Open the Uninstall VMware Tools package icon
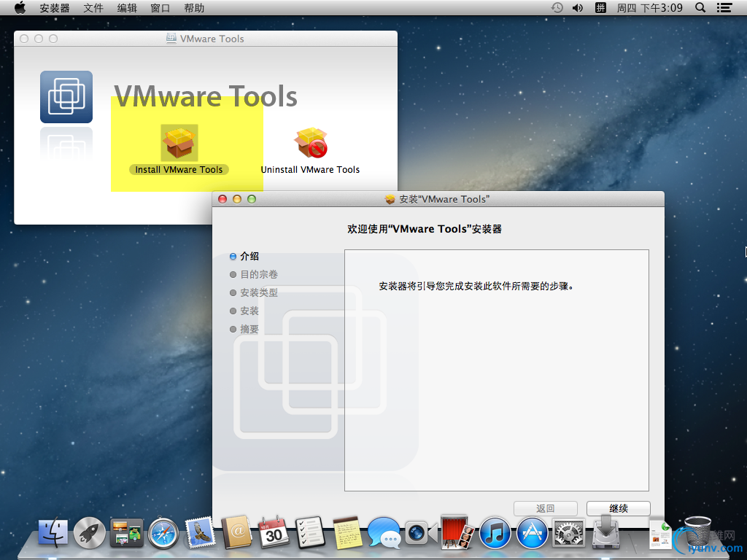This screenshot has width=747, height=560. (311, 142)
